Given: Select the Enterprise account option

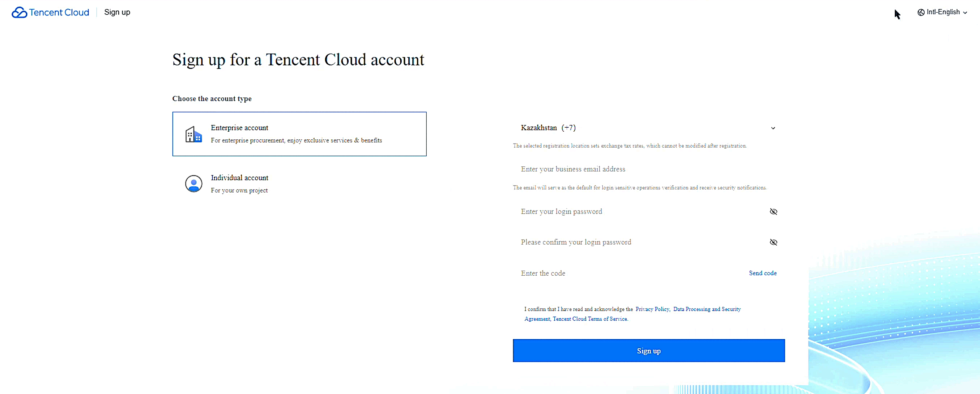Looking at the screenshot, I should coord(299,134).
